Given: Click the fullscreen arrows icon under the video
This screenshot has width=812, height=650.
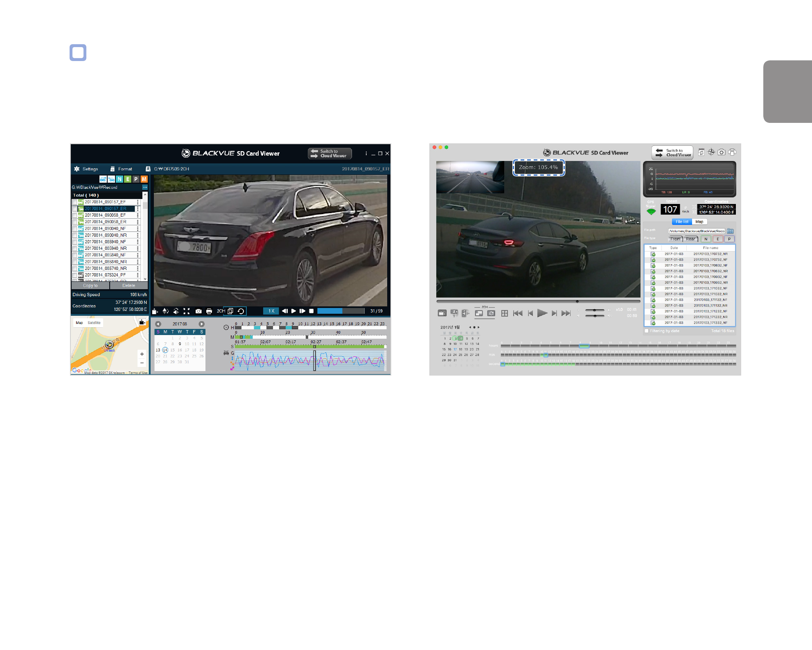Looking at the screenshot, I should pyautogui.click(x=187, y=311).
